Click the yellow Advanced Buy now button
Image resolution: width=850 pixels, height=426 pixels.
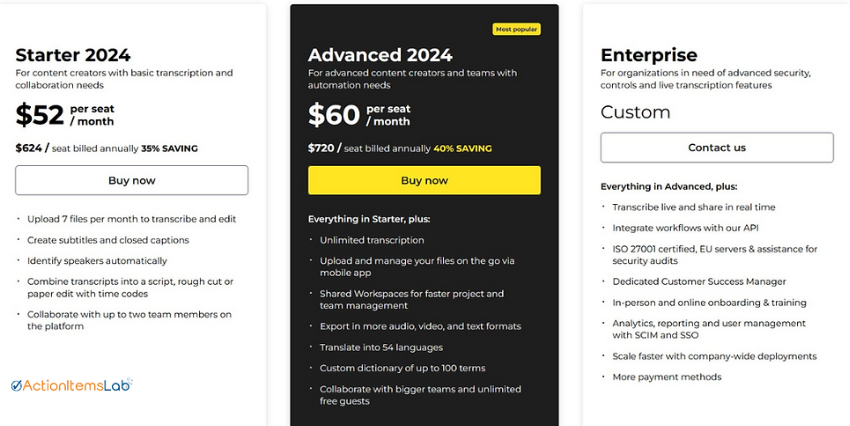pyautogui.click(x=424, y=180)
